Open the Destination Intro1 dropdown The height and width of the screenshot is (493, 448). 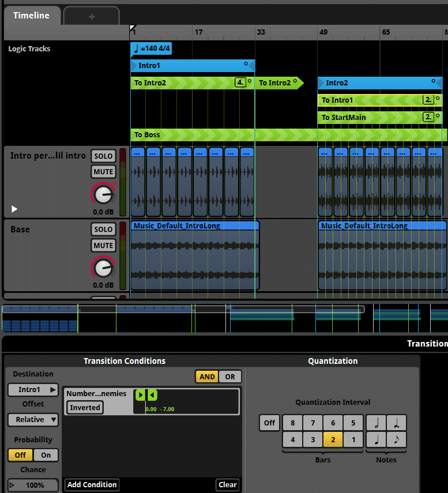click(x=33, y=390)
